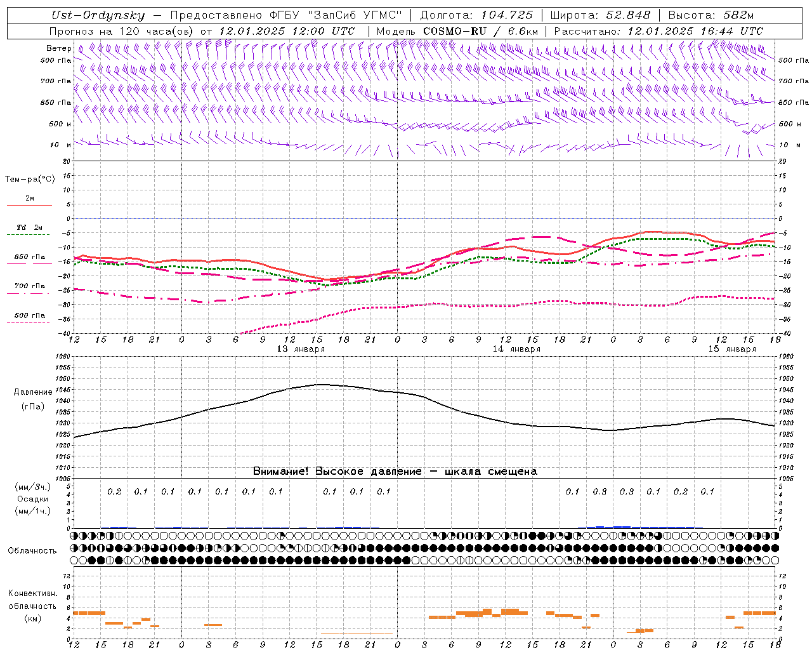Click the Облачность cloud cover label
812x650 pixels.
click(x=32, y=550)
